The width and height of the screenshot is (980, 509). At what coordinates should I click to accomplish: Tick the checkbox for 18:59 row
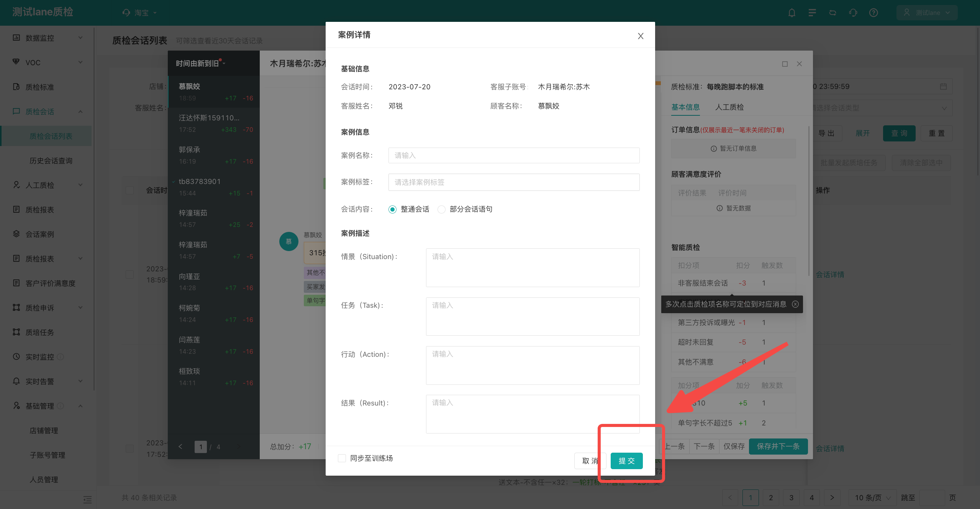(x=130, y=274)
